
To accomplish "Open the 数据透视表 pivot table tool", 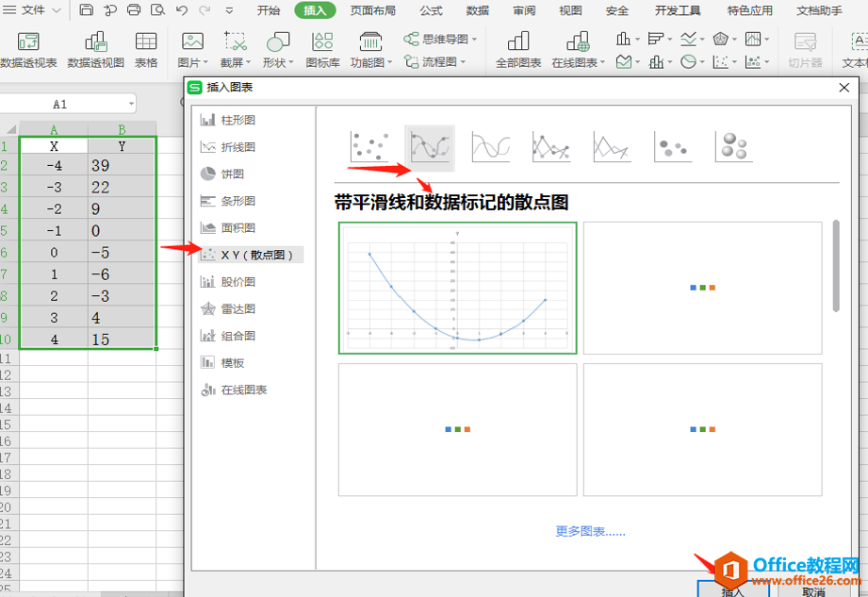I will (x=28, y=50).
